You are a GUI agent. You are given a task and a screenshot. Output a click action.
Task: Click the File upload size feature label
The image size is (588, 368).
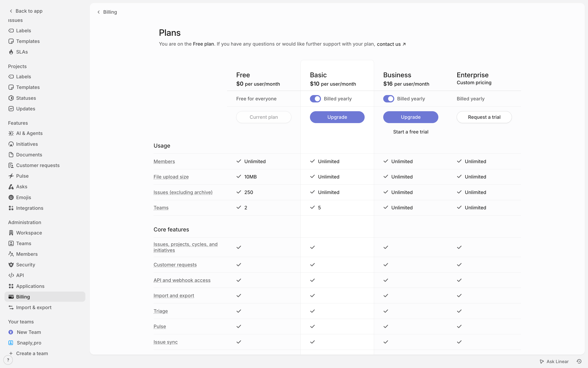(171, 177)
